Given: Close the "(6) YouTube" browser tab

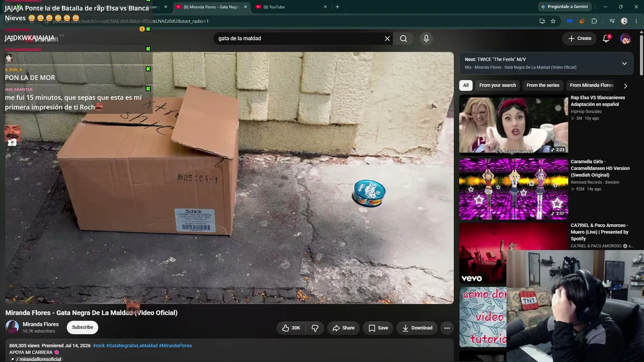Looking at the screenshot, I should tap(325, 7).
